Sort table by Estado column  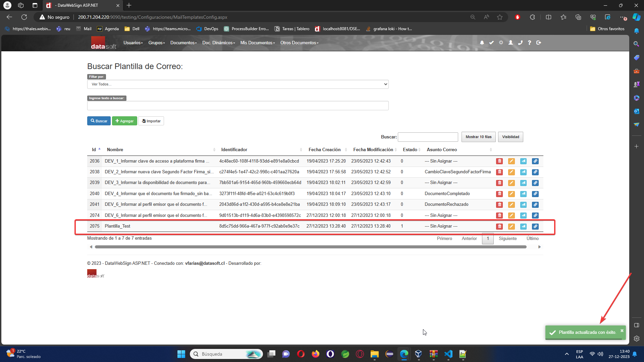(x=411, y=149)
